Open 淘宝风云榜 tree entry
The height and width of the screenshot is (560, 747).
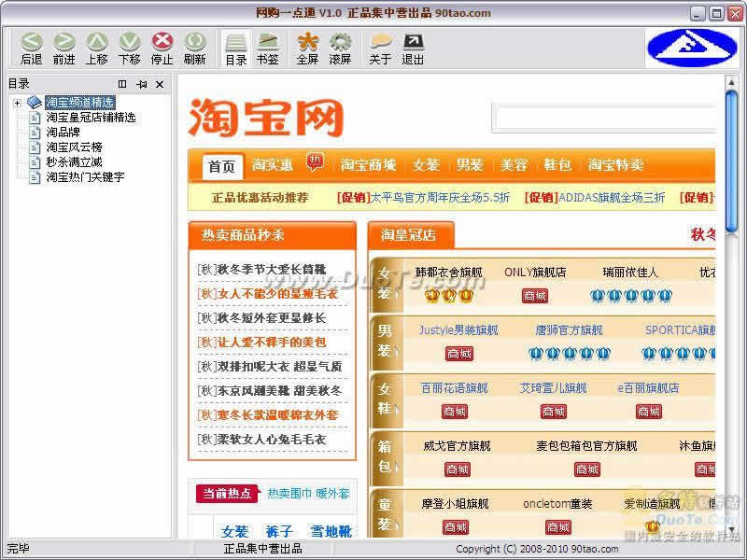click(x=75, y=147)
